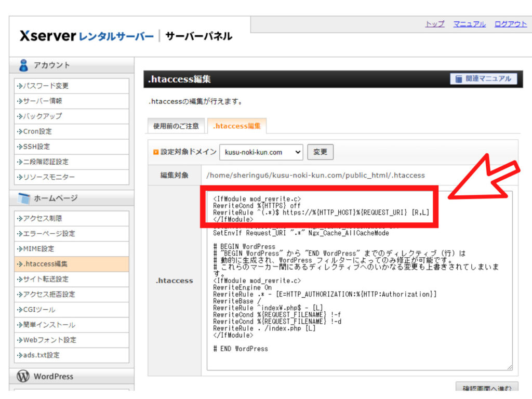Click the 関連マニュアル button
Viewport: 532px width, 399px height.
[x=484, y=79]
